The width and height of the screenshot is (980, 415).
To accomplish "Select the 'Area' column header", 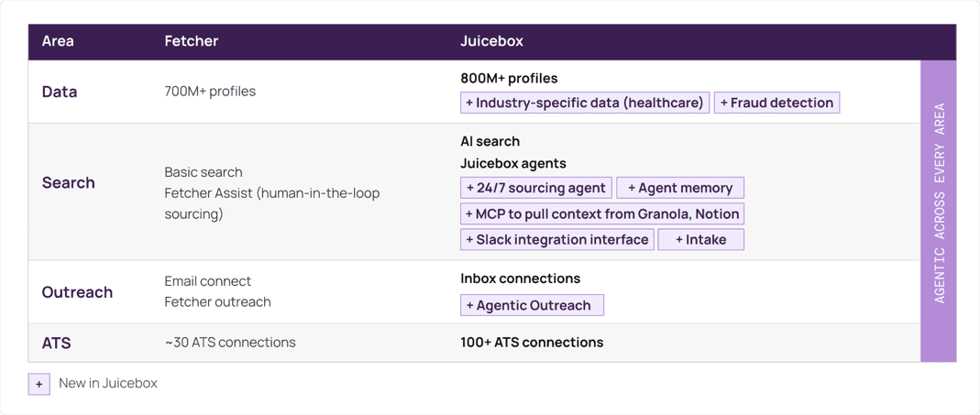I will point(58,42).
